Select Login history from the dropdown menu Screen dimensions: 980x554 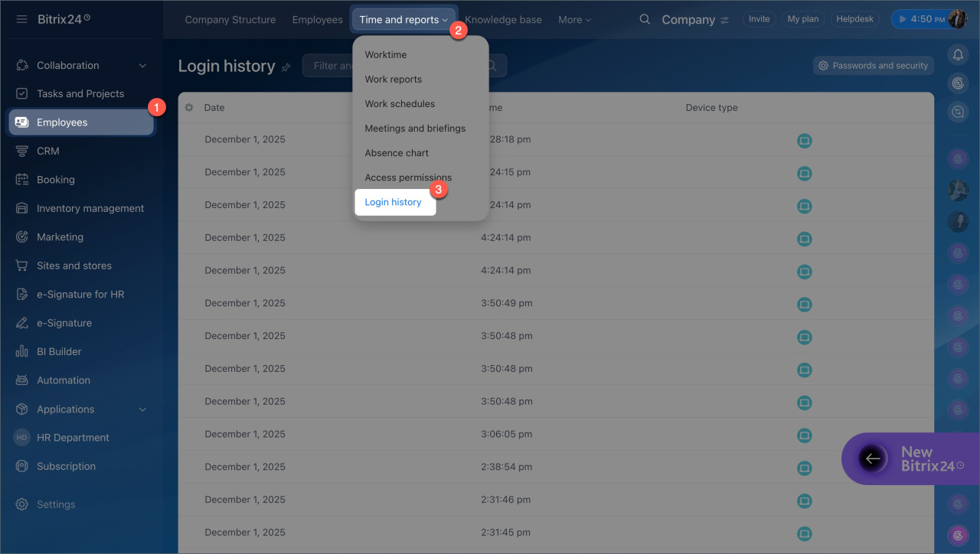pyautogui.click(x=394, y=202)
